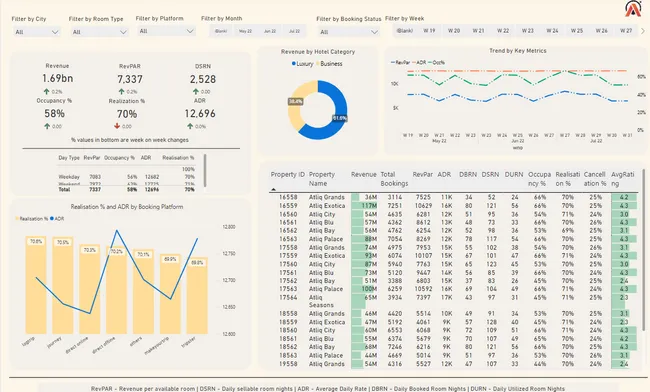This screenshot has width=650, height=392.
Task: Select the makeyourtrip bar
Action: click(170, 294)
